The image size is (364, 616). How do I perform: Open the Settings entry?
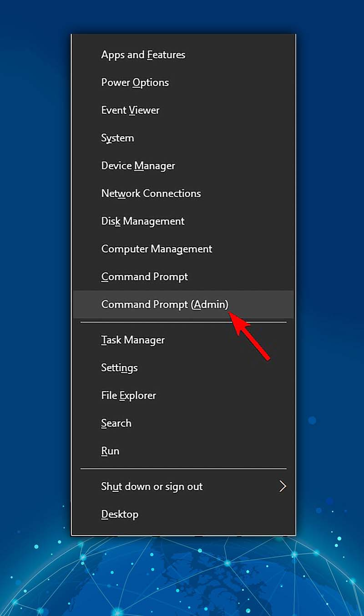(119, 368)
